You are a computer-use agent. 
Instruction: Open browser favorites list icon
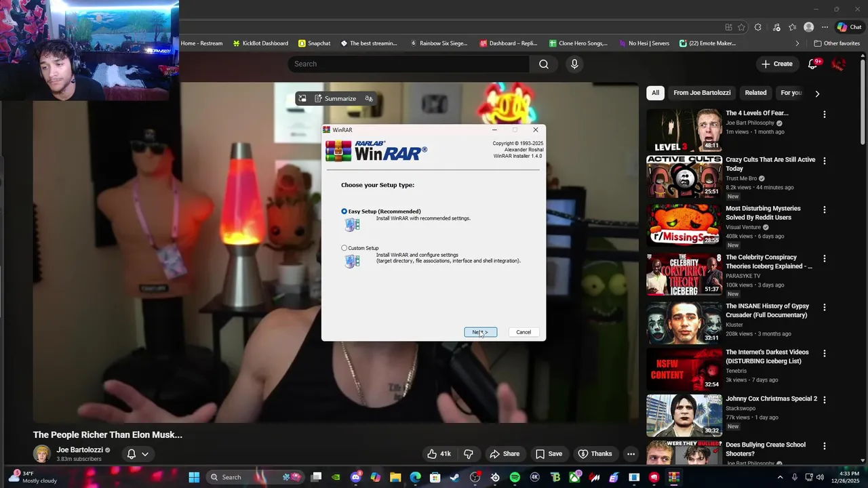coord(792,27)
